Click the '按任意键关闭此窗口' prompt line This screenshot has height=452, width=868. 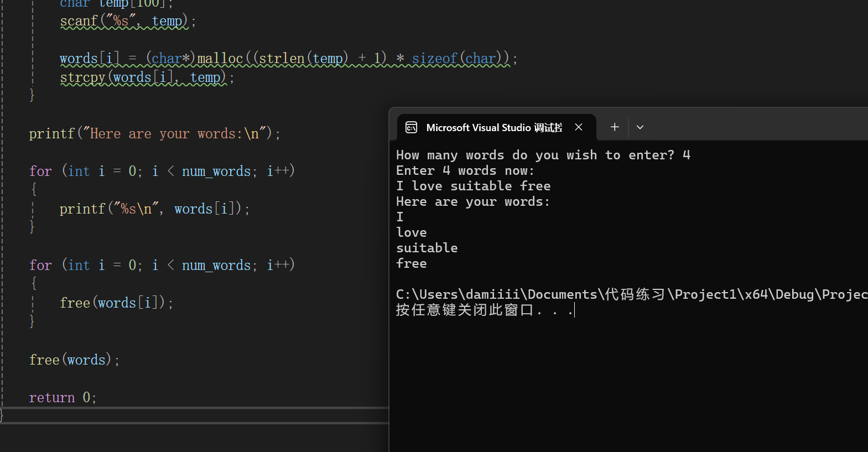coord(485,310)
